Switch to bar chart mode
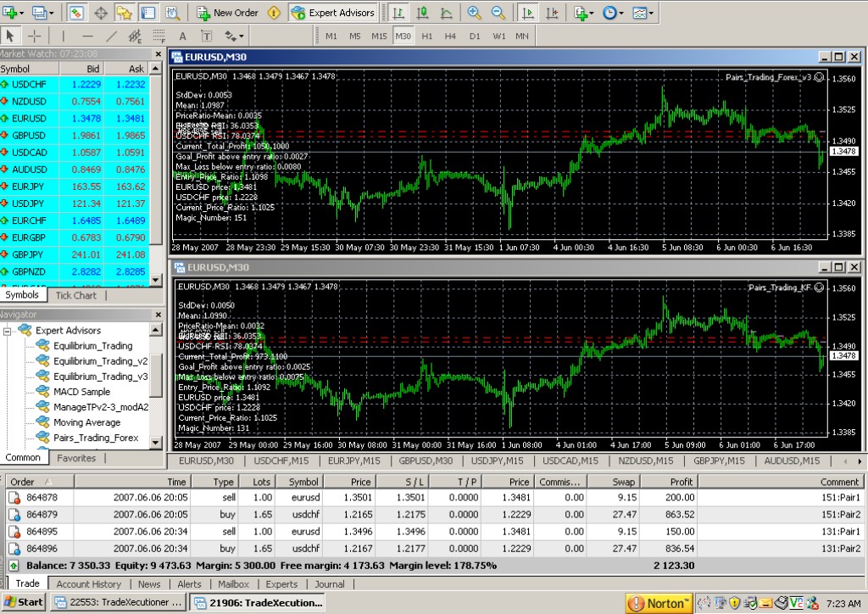The image size is (868, 614). [398, 12]
